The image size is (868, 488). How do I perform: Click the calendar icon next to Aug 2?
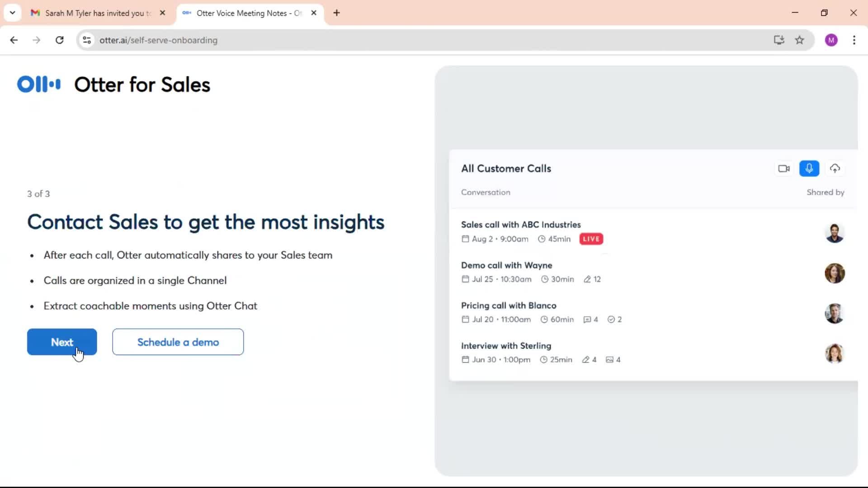tap(465, 239)
